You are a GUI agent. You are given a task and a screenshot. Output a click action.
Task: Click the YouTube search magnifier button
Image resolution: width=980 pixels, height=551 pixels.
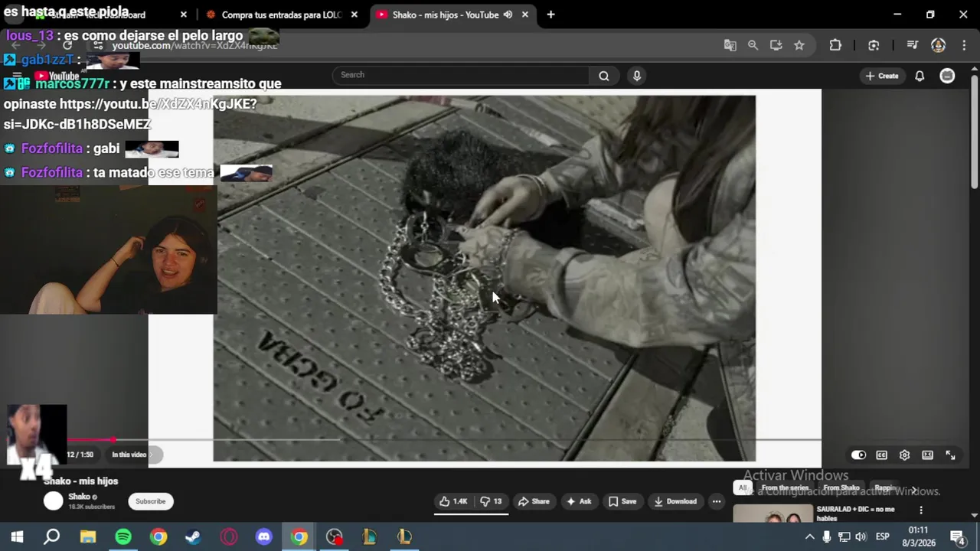[x=604, y=75]
